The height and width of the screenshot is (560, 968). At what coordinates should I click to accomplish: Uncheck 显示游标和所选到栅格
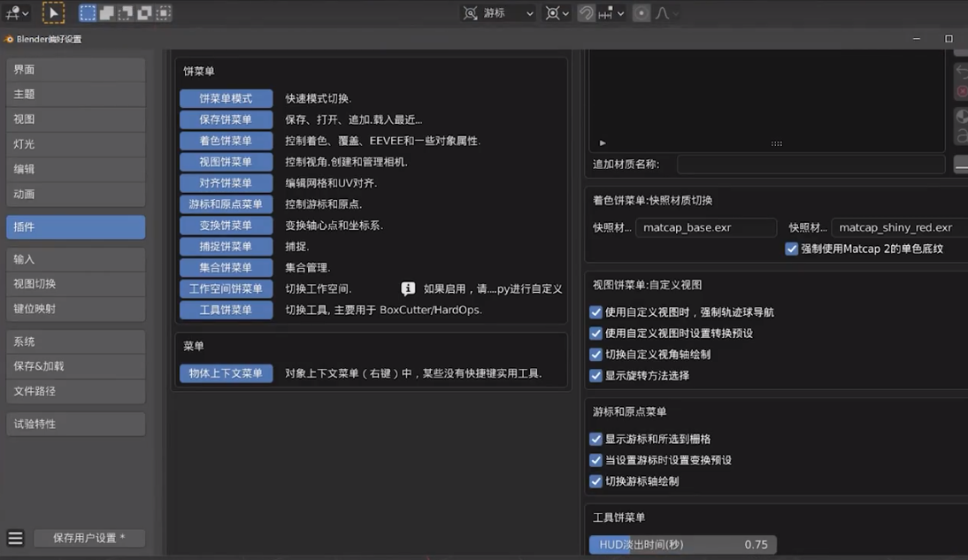[x=595, y=439]
